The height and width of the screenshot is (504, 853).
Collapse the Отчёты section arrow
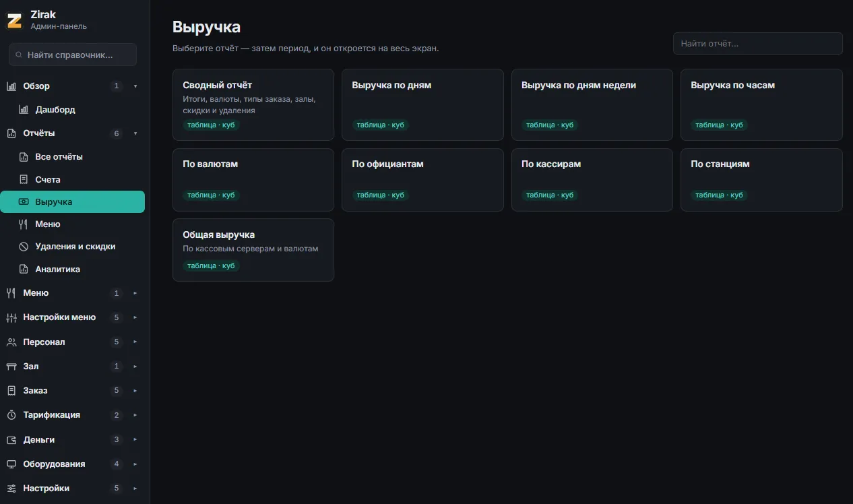(135, 133)
